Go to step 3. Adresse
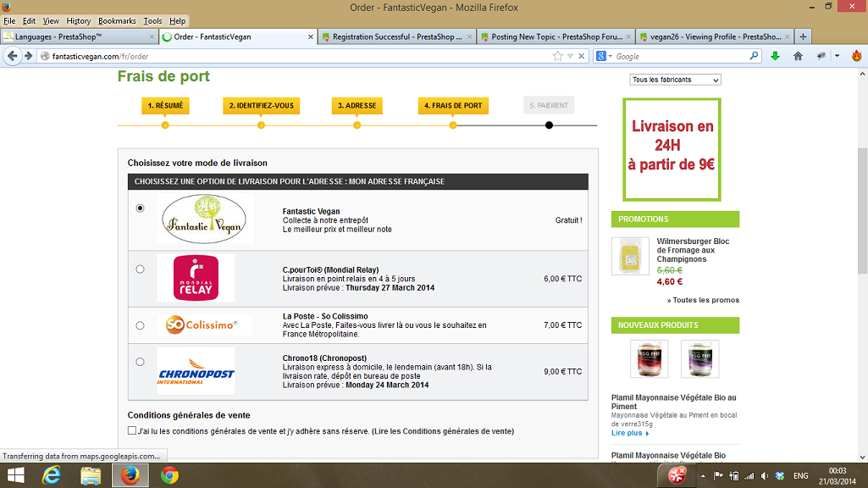 coord(357,105)
